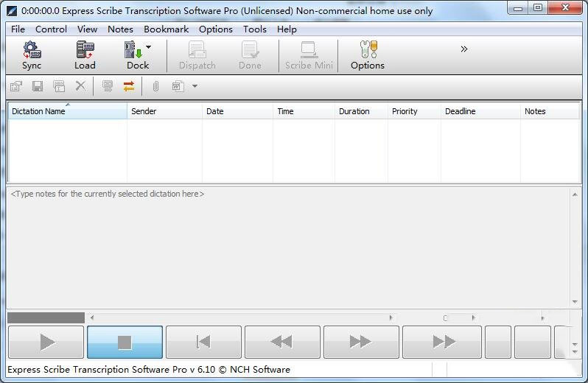The image size is (588, 383).
Task: Click in the dictation notes text area
Action: click(289, 247)
